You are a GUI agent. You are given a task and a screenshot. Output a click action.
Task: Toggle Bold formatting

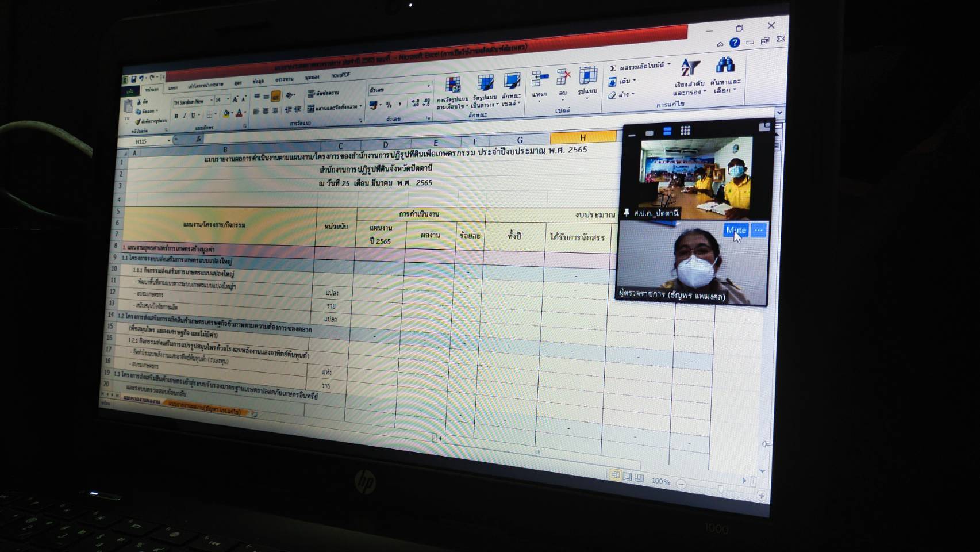tap(176, 116)
